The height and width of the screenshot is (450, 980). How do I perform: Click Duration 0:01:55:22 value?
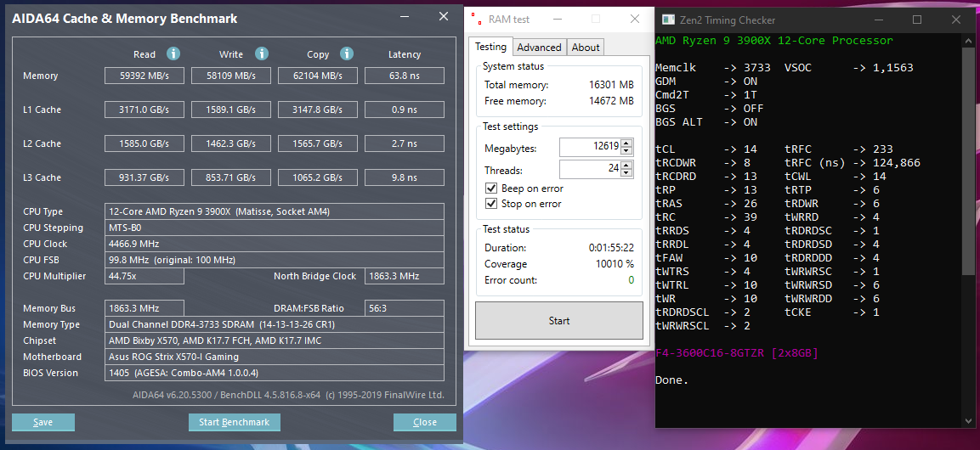tap(611, 248)
